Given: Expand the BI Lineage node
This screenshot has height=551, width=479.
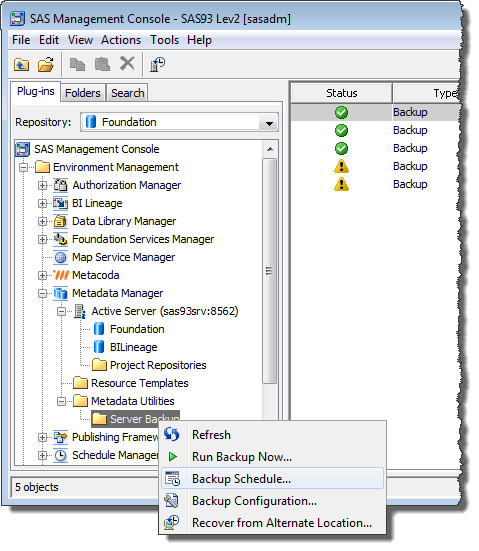Looking at the screenshot, I should pos(43,203).
